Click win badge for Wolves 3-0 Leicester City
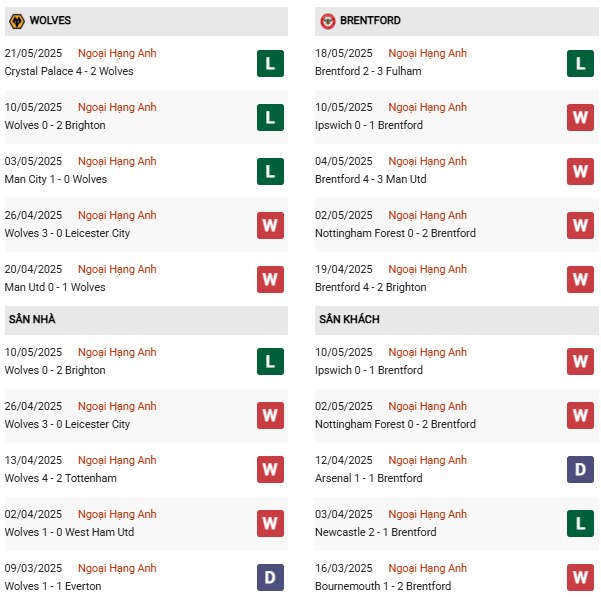This screenshot has width=601, height=603. pos(270,225)
